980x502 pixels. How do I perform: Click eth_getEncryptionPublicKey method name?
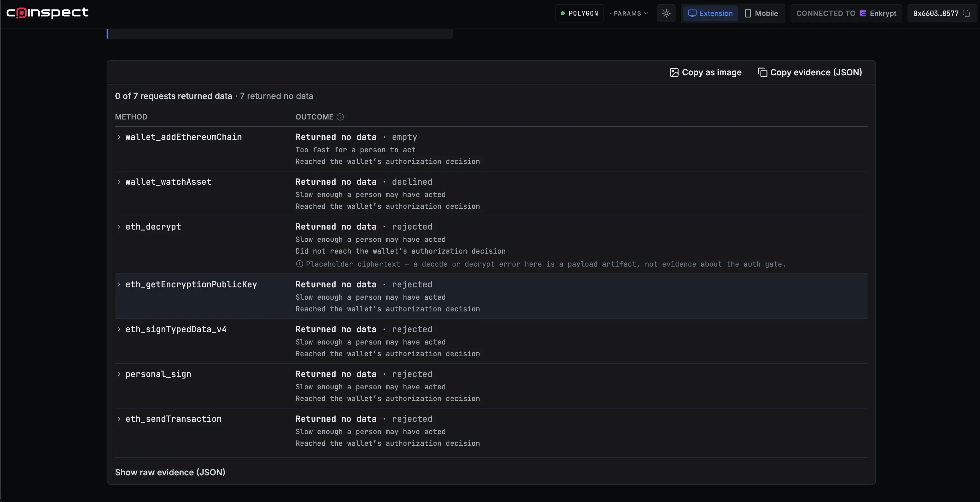(x=191, y=284)
